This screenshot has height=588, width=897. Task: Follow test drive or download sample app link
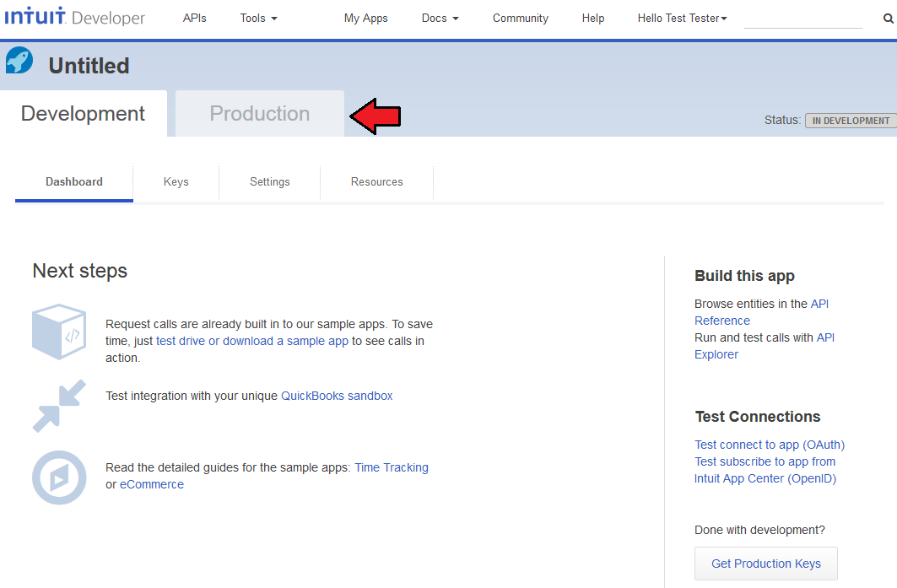[x=252, y=341]
